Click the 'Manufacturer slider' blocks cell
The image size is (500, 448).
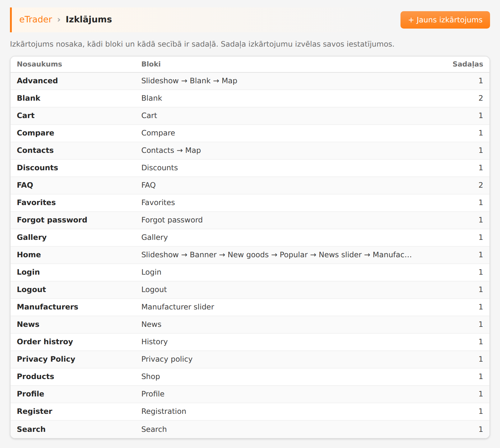tap(178, 307)
